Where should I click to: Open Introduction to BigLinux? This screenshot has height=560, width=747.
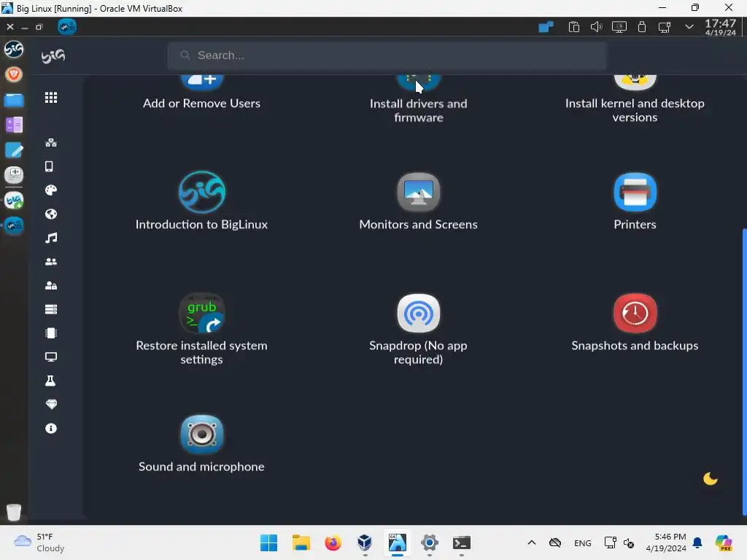point(201,201)
